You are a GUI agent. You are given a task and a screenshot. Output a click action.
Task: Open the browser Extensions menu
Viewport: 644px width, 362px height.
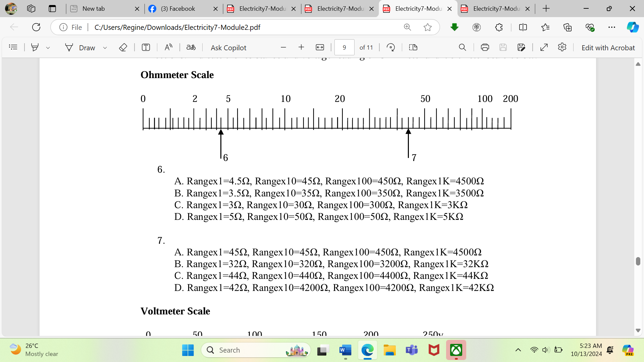point(499,27)
